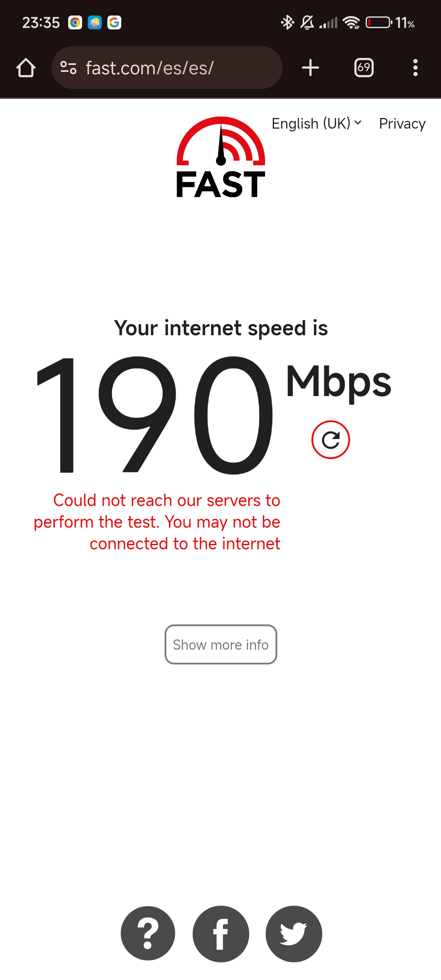The width and height of the screenshot is (441, 980).
Task: Share result via Facebook icon
Action: [221, 933]
